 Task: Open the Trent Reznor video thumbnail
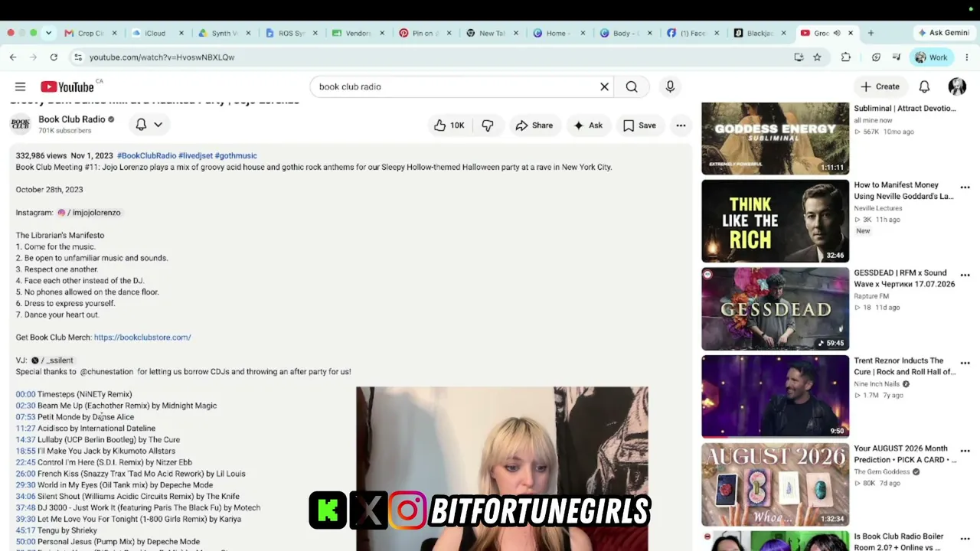click(775, 396)
